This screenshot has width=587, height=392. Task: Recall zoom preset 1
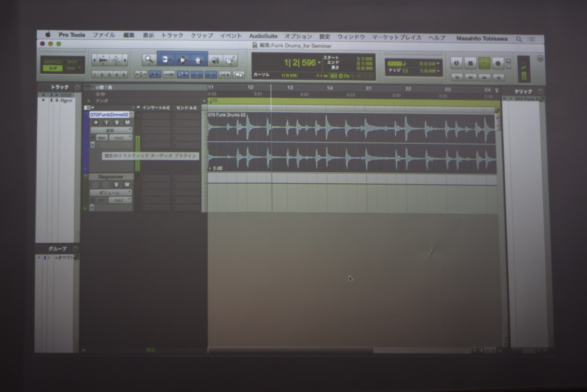95,74
